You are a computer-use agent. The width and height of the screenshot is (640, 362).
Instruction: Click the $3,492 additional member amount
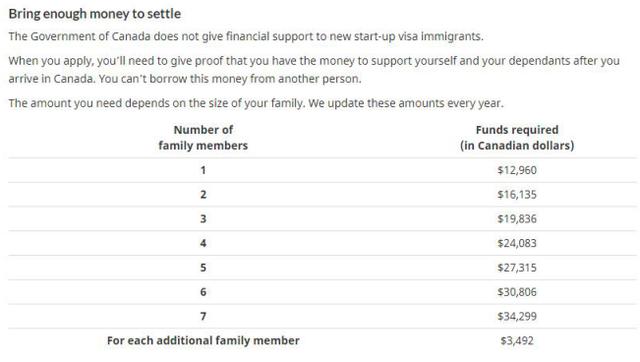[517, 341]
